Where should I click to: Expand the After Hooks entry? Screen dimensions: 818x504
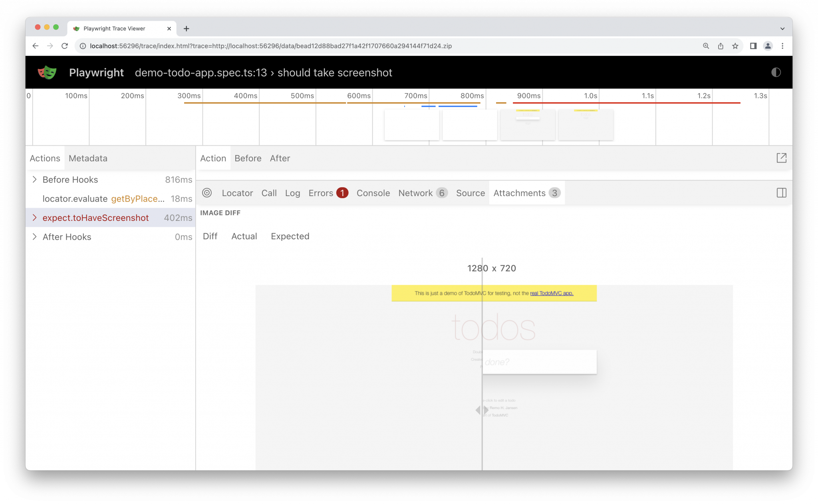pos(35,236)
